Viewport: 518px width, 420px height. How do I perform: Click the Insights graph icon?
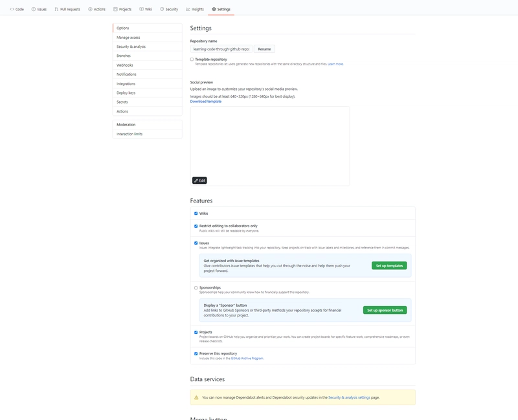pyautogui.click(x=188, y=9)
